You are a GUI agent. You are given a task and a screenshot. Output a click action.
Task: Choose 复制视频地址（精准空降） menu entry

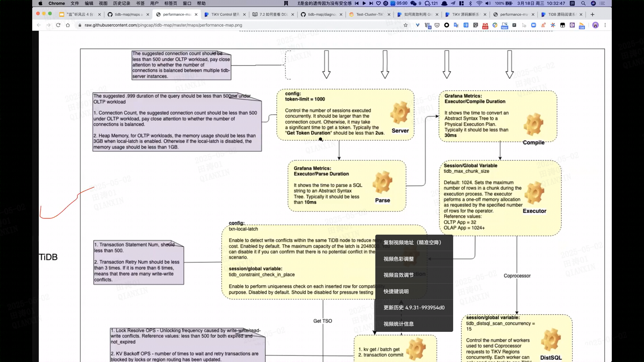(413, 242)
